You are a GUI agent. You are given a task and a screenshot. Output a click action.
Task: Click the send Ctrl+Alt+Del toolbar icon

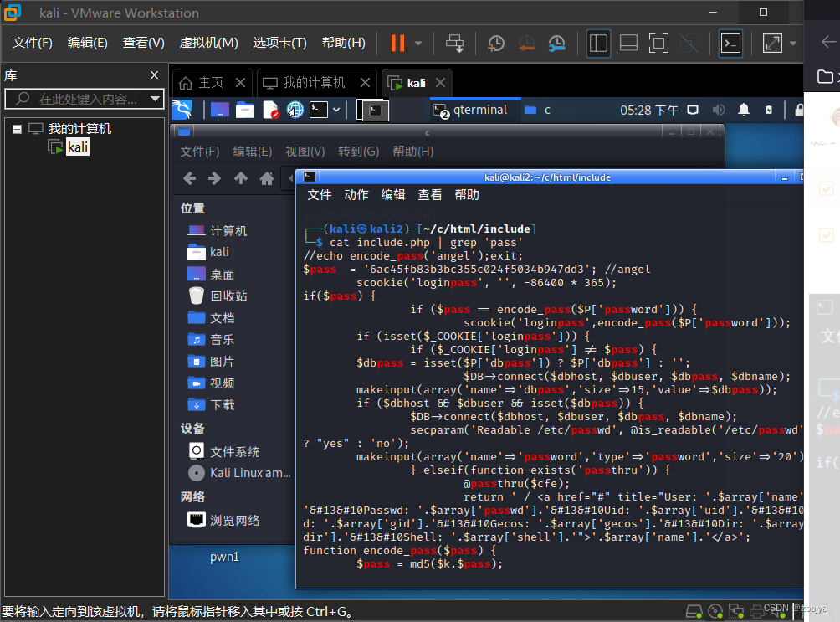point(455,43)
